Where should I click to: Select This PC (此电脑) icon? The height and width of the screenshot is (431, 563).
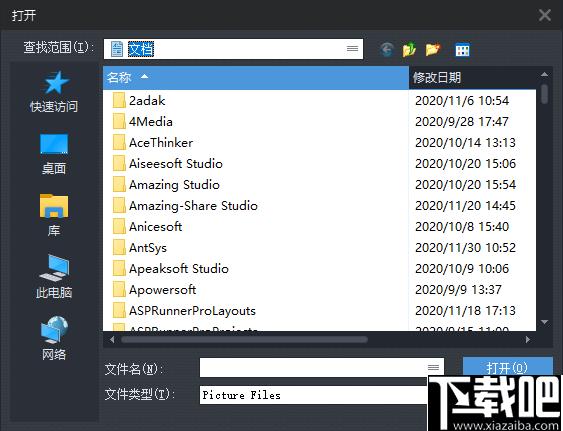54,277
